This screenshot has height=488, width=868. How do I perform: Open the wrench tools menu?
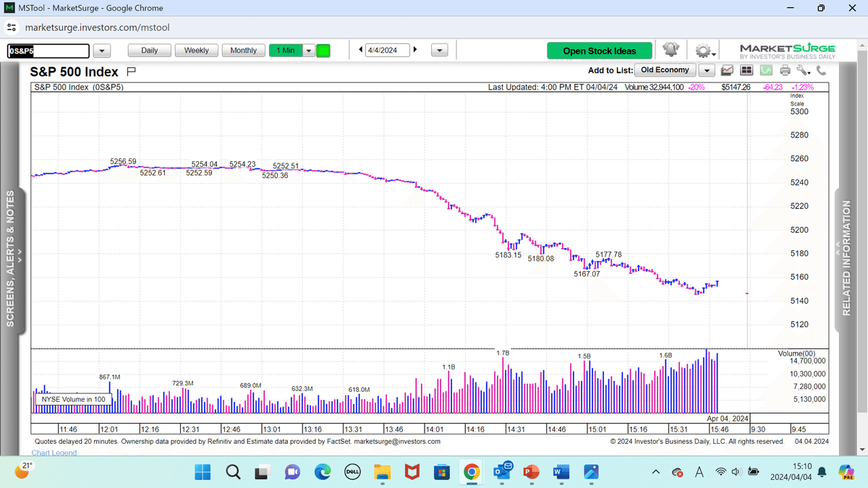tap(803, 70)
